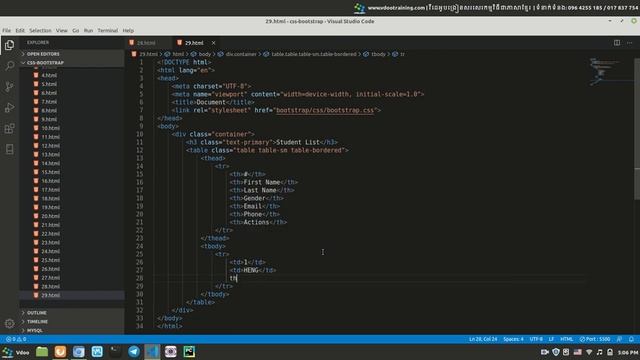Click the div.container breadcrumb
This screenshot has height=360, width=640.
[x=241, y=54]
